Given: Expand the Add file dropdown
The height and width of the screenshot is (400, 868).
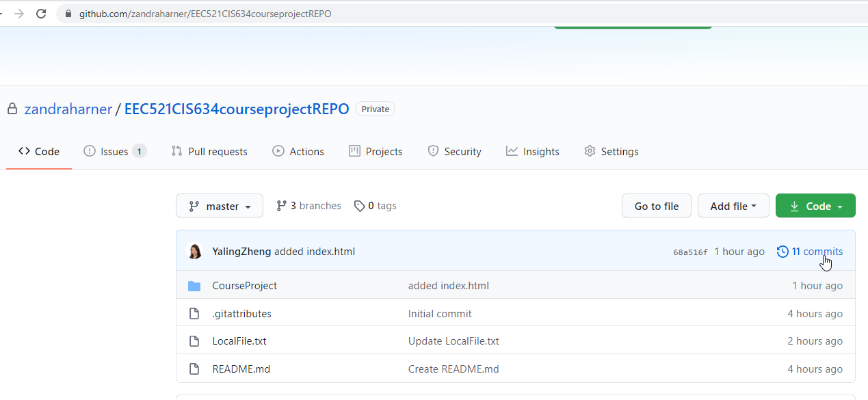Looking at the screenshot, I should 733,205.
